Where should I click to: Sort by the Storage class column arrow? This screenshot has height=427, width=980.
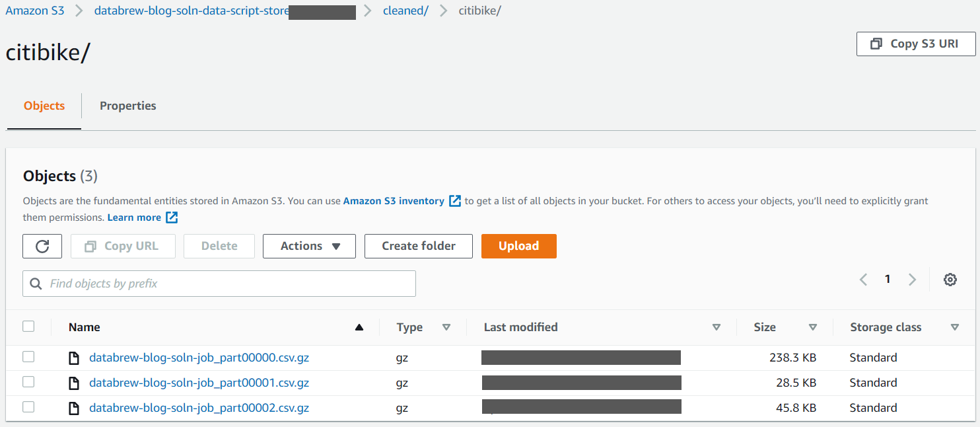pyautogui.click(x=955, y=327)
